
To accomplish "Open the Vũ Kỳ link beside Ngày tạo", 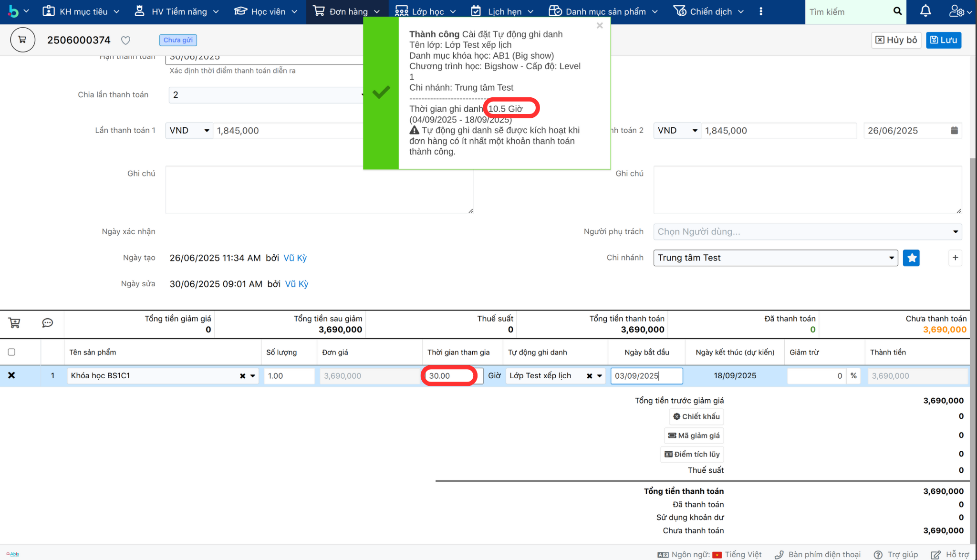I will click(x=295, y=258).
